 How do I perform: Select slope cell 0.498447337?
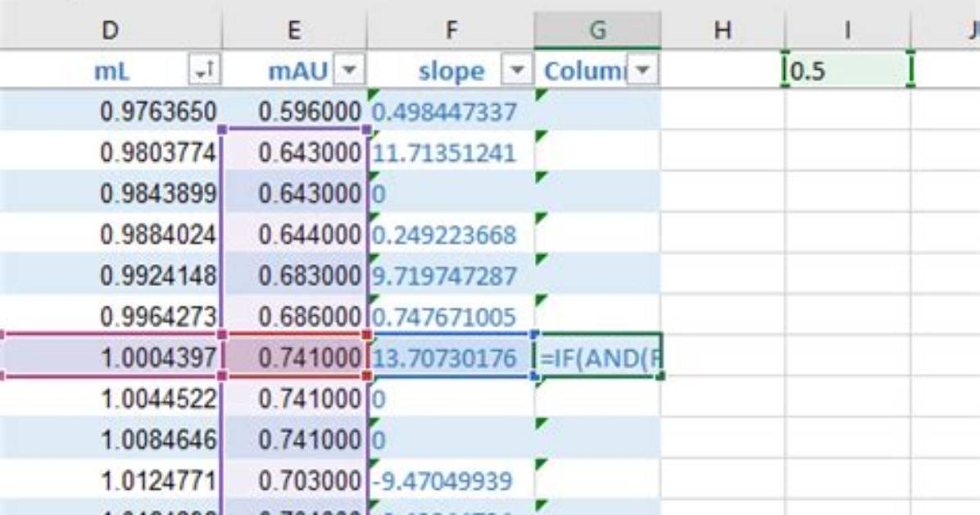pos(451,112)
